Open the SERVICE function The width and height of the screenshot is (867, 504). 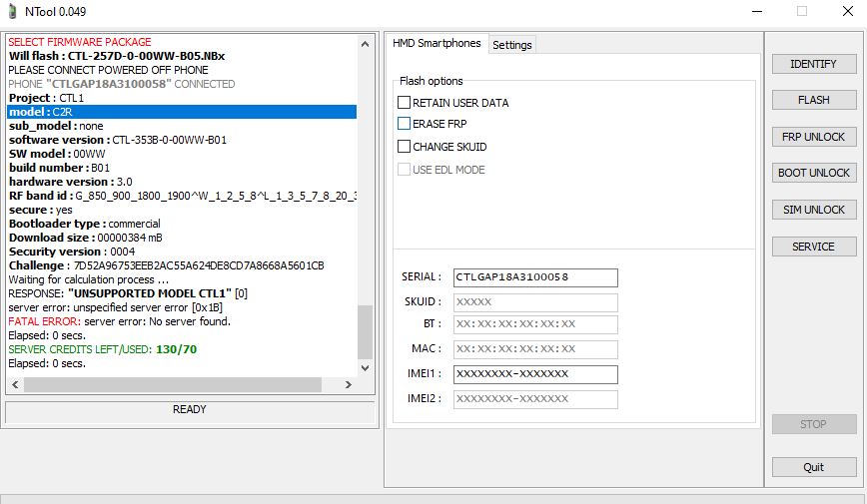[x=814, y=247]
